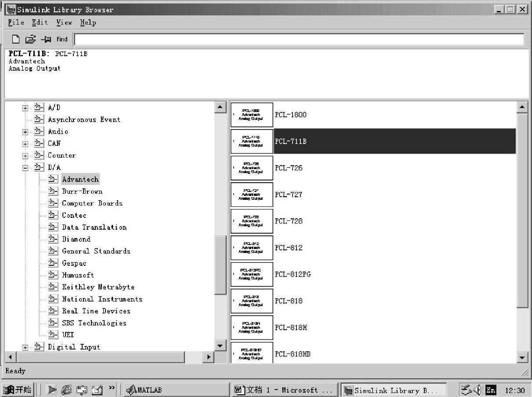Select the PCL-812PG block label
Screen dimensions: 532x397
[x=293, y=274]
